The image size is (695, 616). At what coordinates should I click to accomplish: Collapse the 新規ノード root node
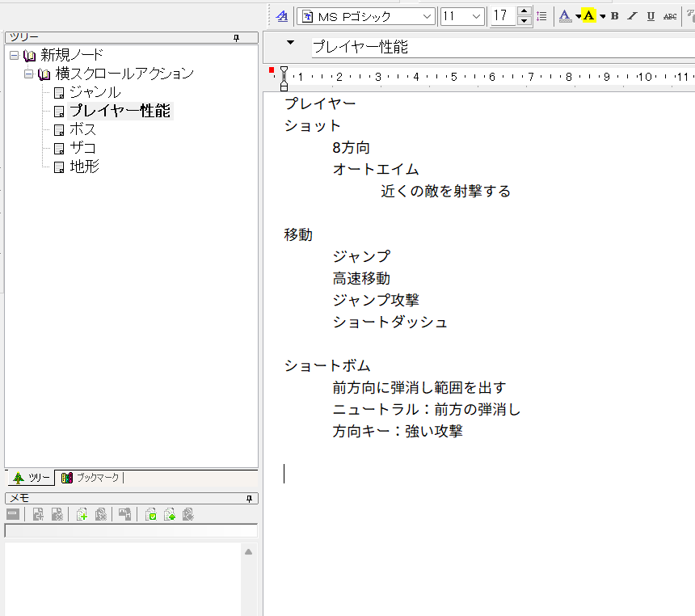pos(14,55)
